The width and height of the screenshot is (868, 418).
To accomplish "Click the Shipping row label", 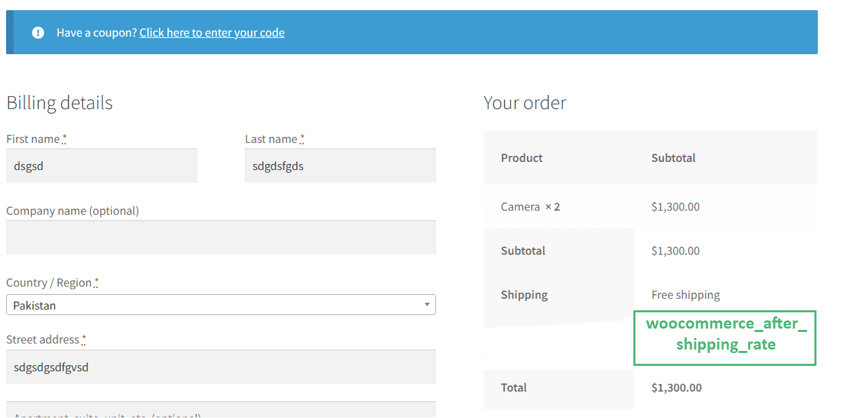I will click(524, 295).
